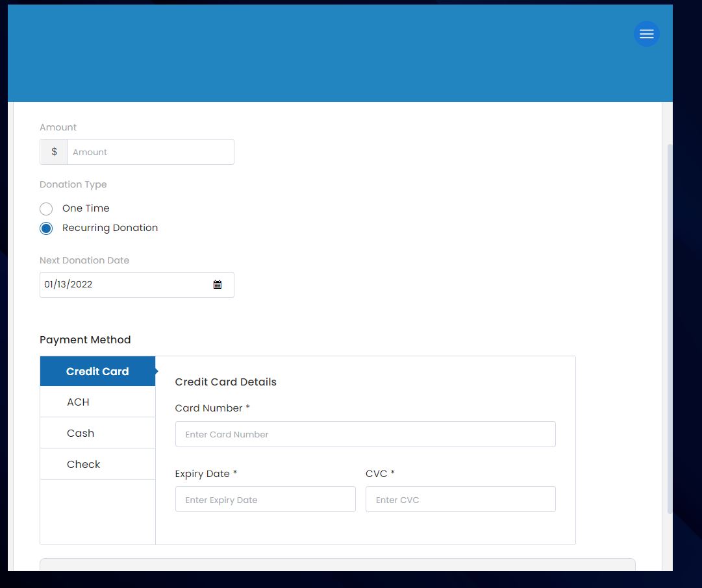Switch to the Check payment tab
Image resolution: width=702 pixels, height=588 pixels.
(97, 464)
